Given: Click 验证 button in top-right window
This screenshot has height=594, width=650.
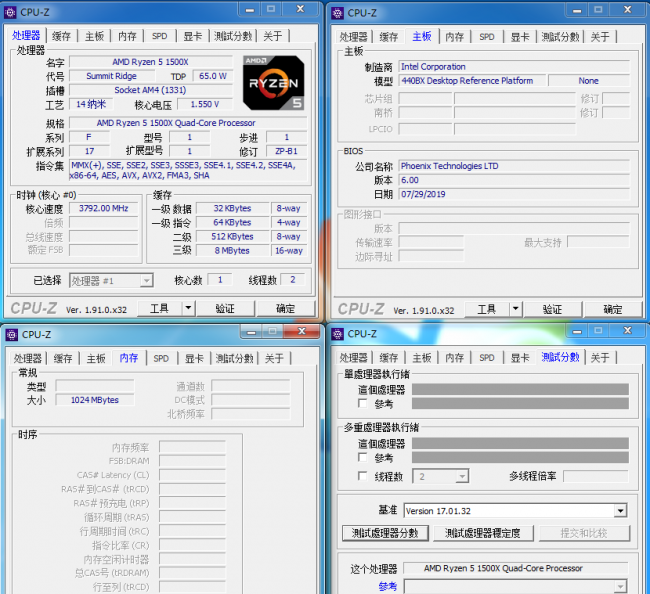Looking at the screenshot, I should (553, 309).
